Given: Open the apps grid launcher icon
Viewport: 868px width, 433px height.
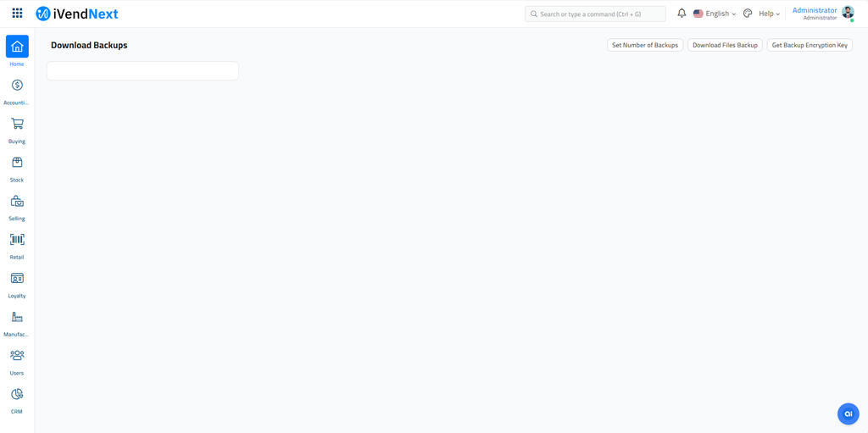Looking at the screenshot, I should (x=17, y=14).
